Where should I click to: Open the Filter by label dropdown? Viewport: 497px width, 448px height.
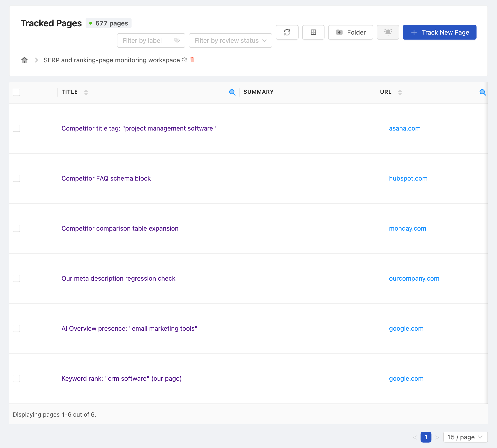(x=151, y=41)
